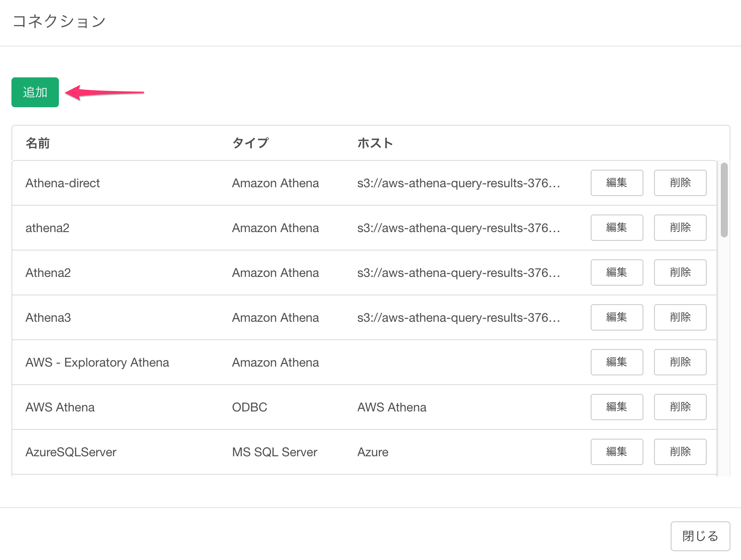Select the AWS - Exploratory Athena name
This screenshot has width=741, height=560.
[x=97, y=363]
